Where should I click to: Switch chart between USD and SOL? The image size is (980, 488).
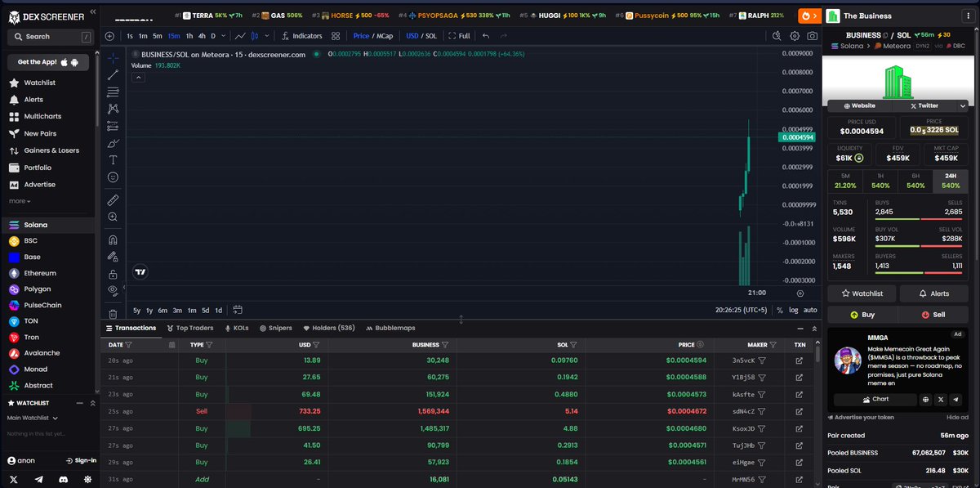coord(421,36)
